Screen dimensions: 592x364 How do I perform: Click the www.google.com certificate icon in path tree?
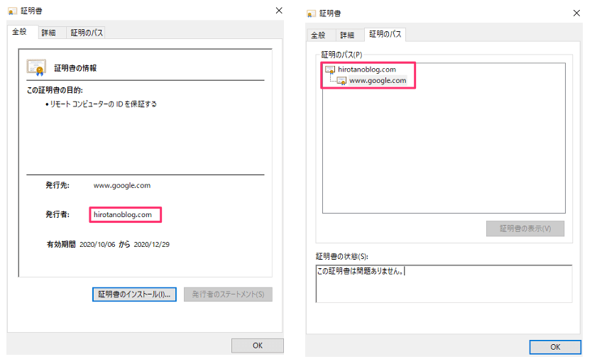(341, 81)
